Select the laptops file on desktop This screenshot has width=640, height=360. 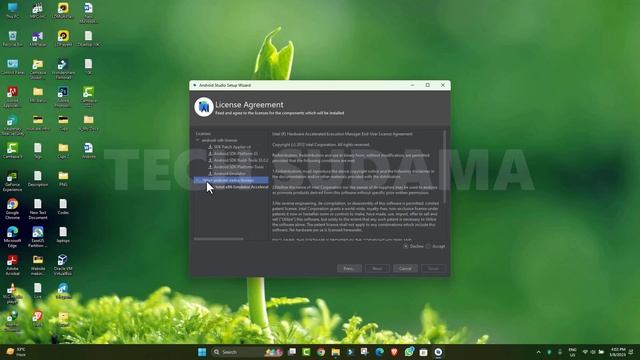click(x=63, y=235)
